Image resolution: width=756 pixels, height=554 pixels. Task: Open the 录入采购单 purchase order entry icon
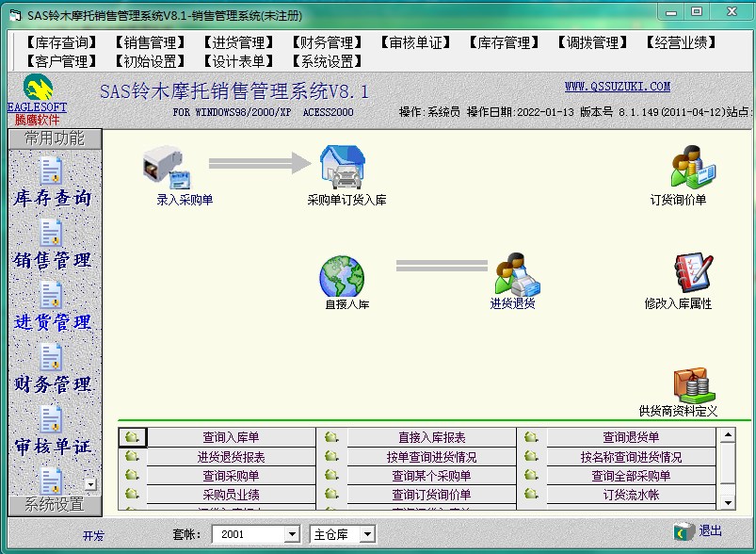167,167
